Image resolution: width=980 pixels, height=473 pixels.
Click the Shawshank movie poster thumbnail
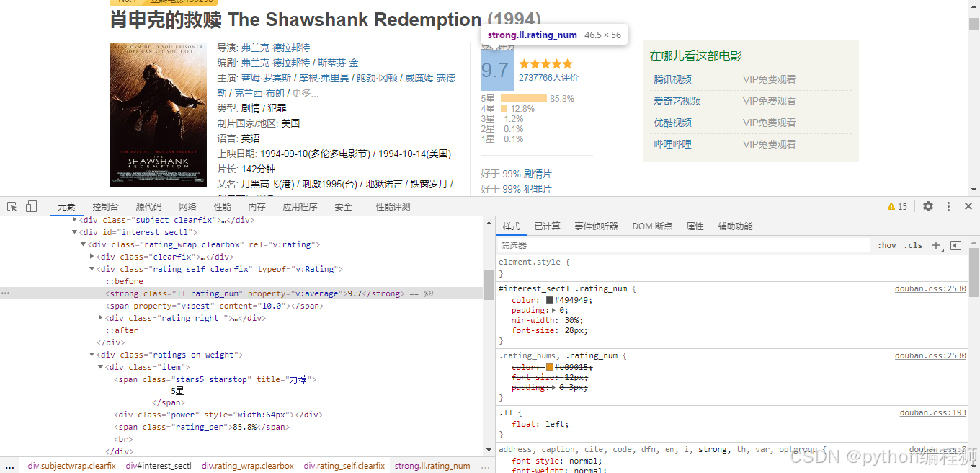(157, 115)
